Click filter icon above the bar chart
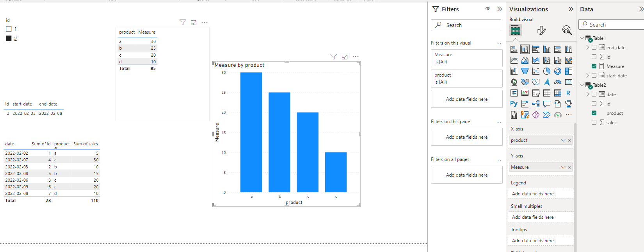 (x=334, y=57)
